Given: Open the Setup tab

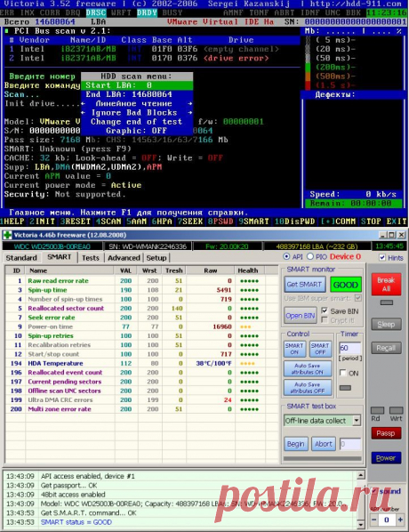Looking at the screenshot, I should [x=156, y=258].
